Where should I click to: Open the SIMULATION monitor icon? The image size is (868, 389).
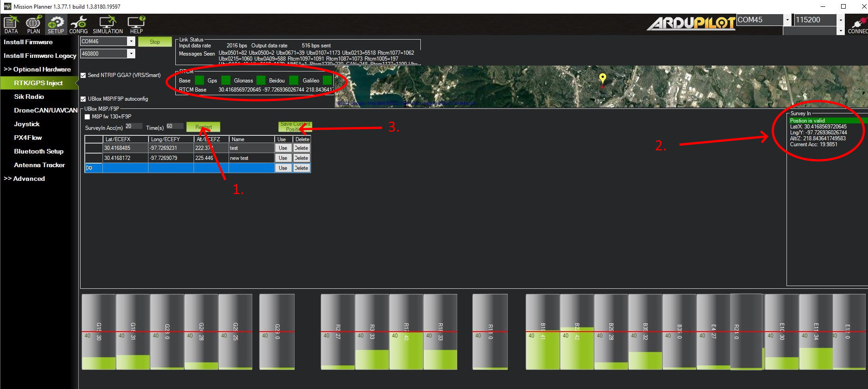point(107,25)
